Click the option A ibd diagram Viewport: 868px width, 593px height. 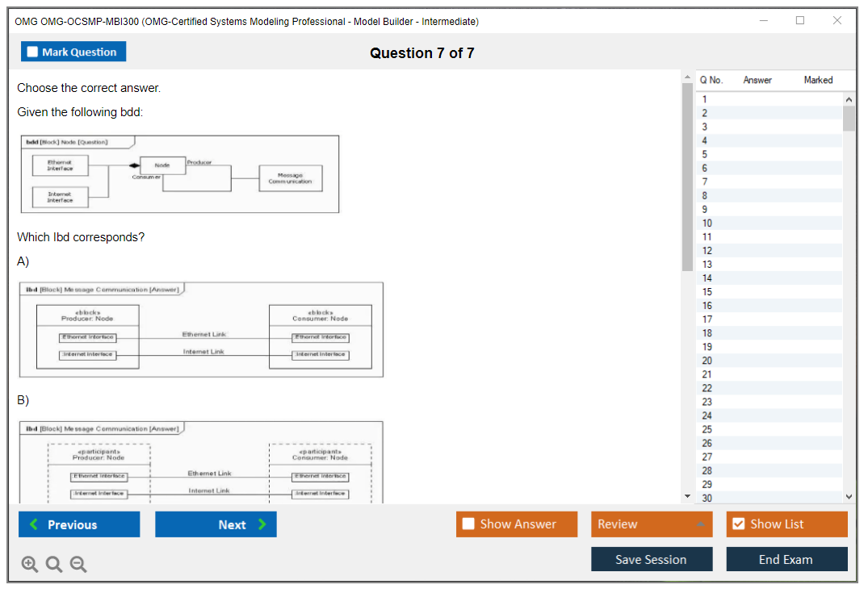pos(201,329)
